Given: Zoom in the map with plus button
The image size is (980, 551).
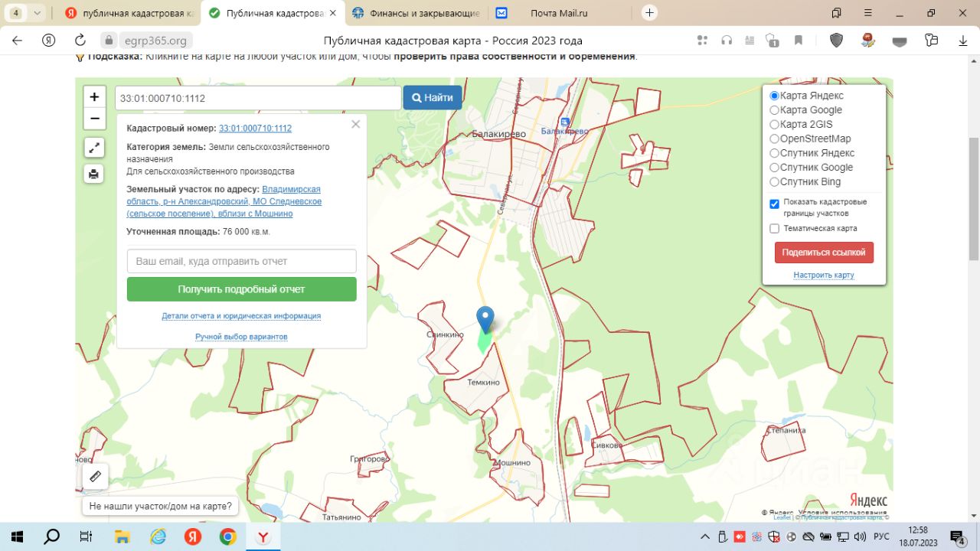Looking at the screenshot, I should [x=94, y=97].
